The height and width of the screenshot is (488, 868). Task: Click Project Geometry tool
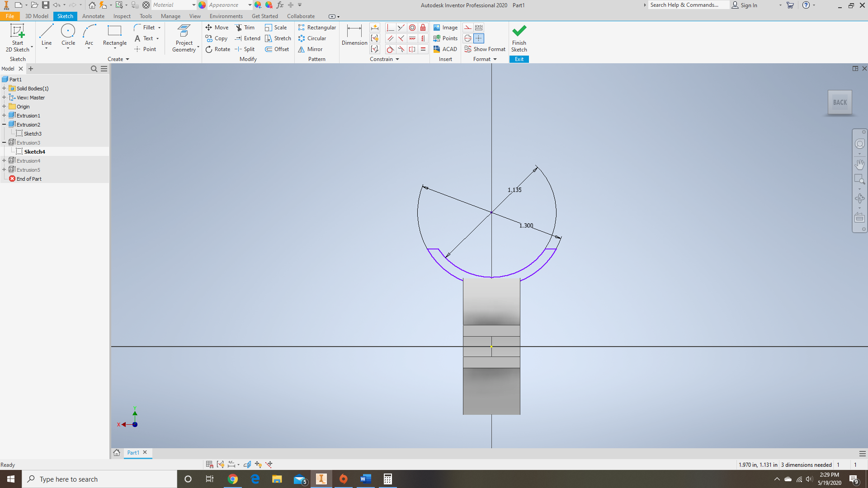point(184,38)
